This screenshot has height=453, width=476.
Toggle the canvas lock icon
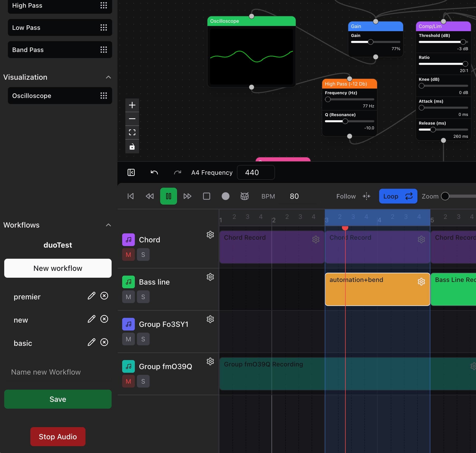point(132,147)
